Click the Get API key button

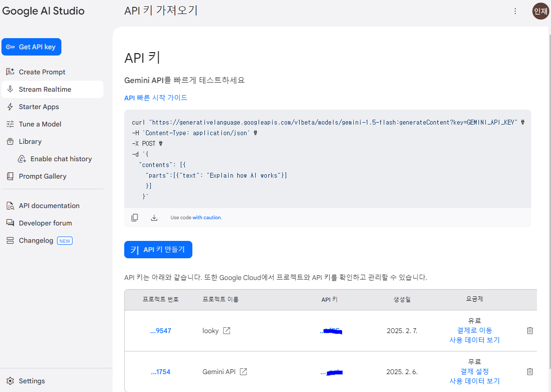pyautogui.click(x=31, y=47)
